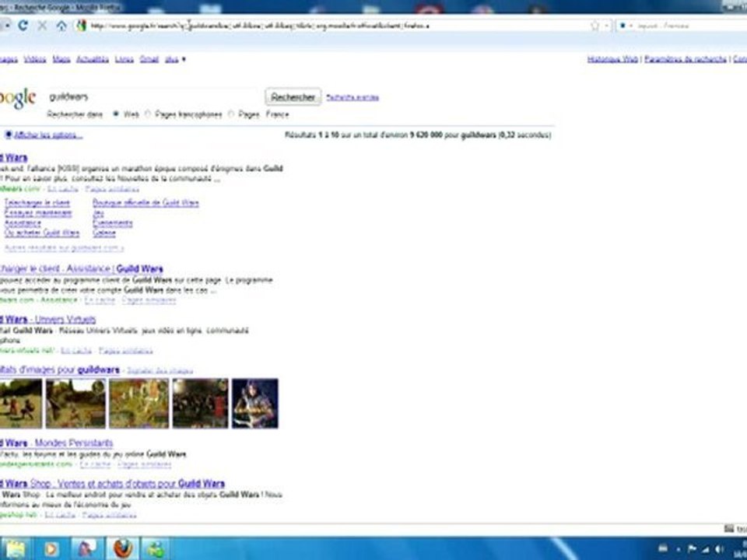Open the Télécharger le client sitelink
Screen dimensions: 747x560
click(x=37, y=203)
